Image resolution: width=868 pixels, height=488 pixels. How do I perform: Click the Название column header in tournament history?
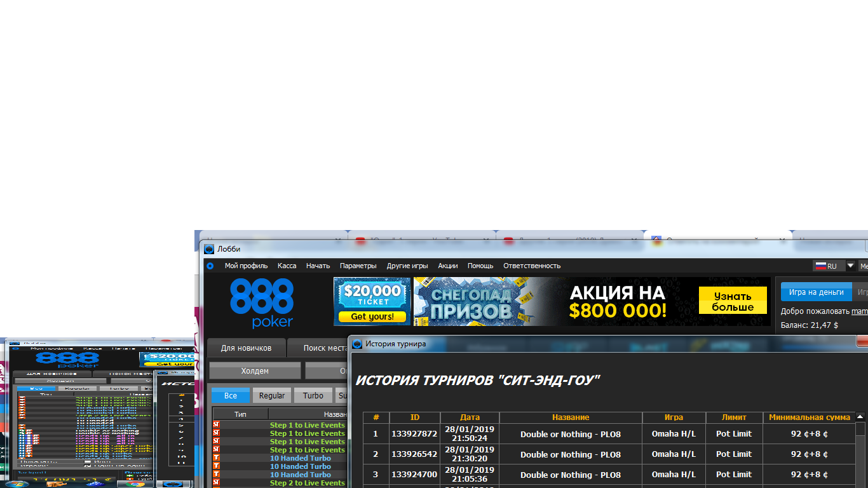tap(571, 417)
